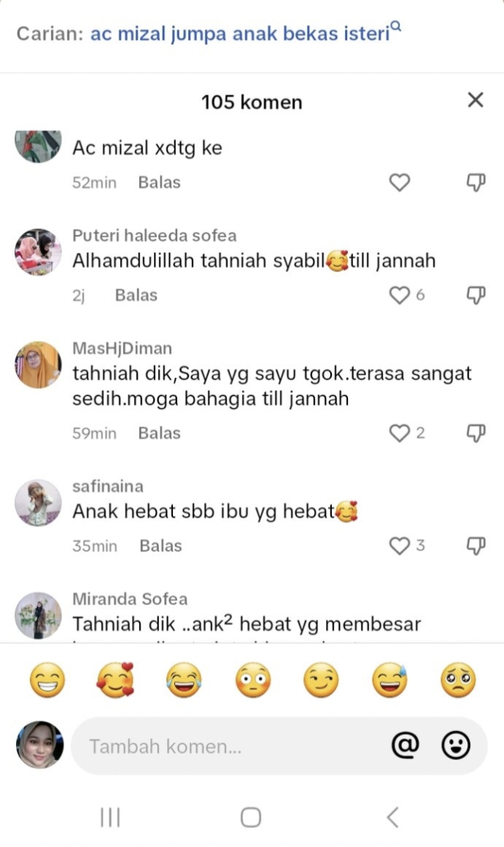Insert the smiling face with hearts emoji
504x847 pixels.
coord(116,679)
